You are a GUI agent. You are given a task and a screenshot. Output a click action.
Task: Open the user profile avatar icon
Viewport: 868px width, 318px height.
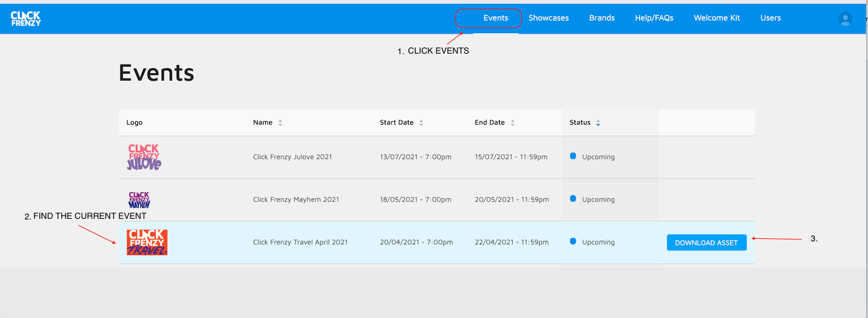click(846, 19)
